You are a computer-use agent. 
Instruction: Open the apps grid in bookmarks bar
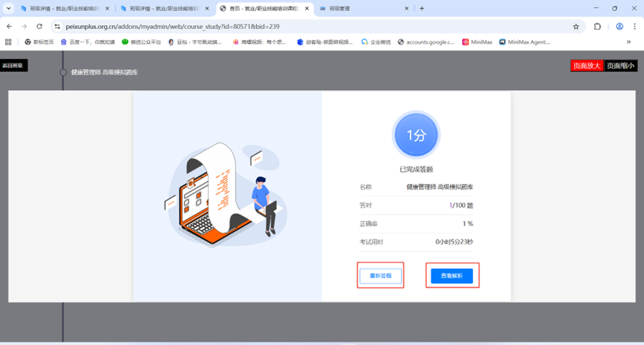(9, 42)
